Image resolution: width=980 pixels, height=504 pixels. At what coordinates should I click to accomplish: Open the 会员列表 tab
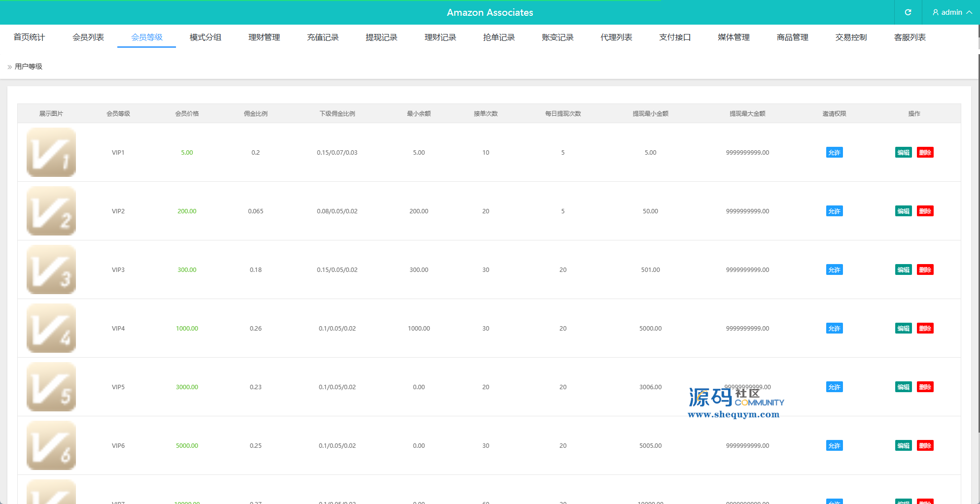(88, 37)
